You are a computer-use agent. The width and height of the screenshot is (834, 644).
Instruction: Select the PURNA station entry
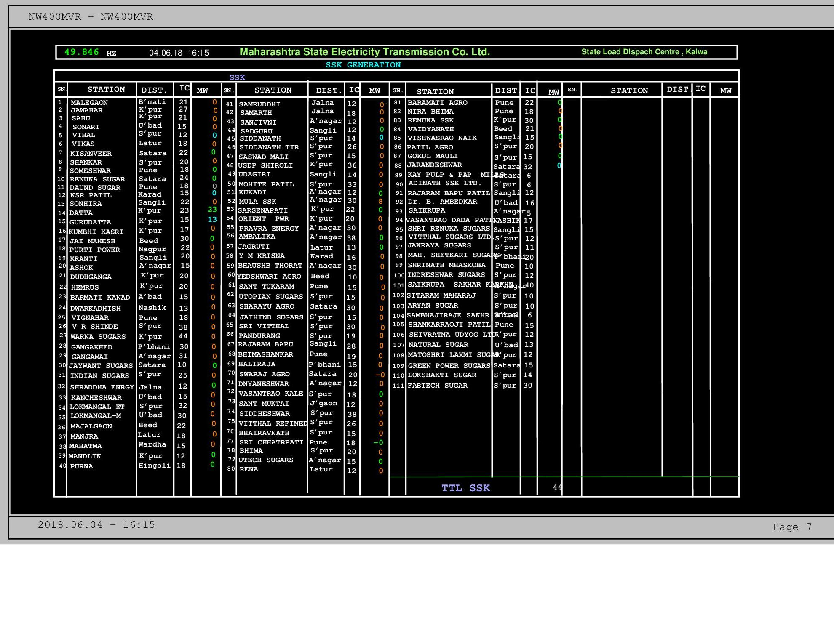81,466
